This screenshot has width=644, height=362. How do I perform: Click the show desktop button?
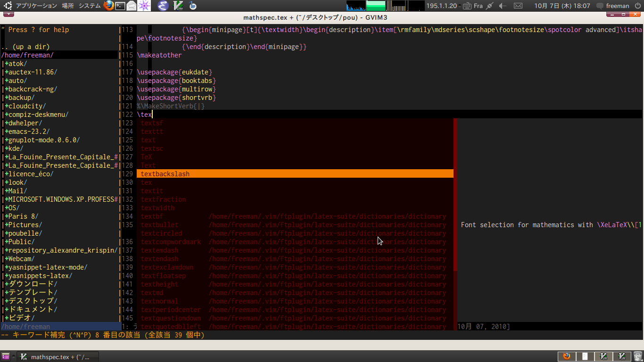click(x=6, y=356)
